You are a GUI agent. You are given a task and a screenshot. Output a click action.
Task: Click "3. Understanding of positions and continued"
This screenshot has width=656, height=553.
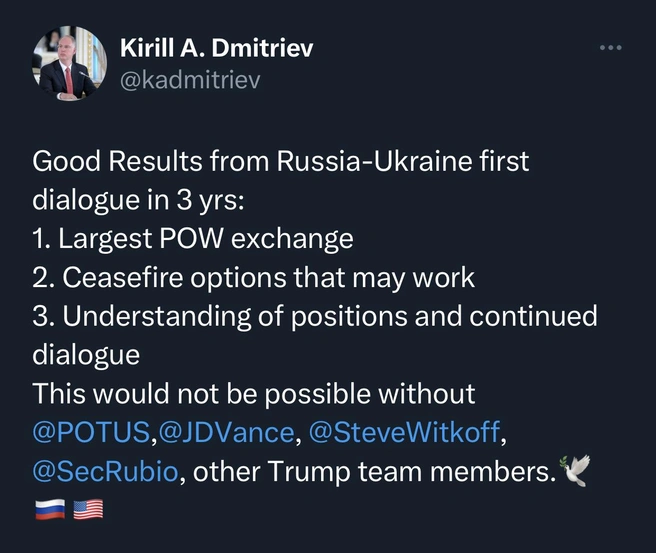point(315,316)
